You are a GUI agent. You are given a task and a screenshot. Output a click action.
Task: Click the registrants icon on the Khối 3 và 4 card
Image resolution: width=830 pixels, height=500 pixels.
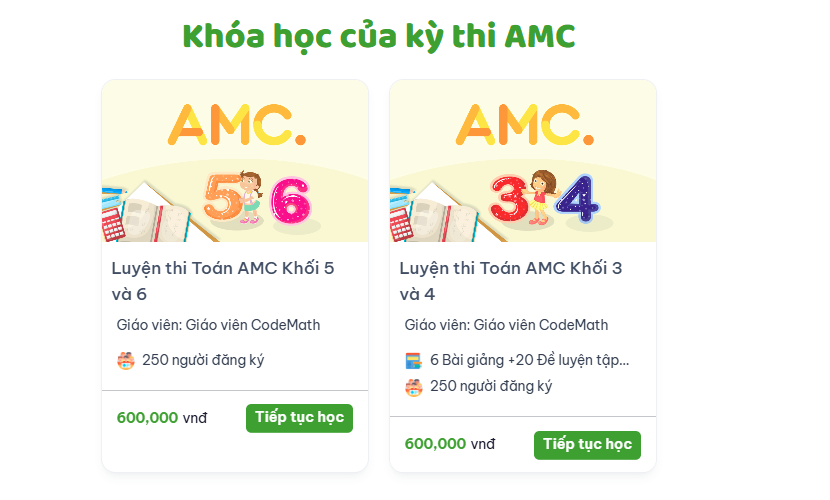click(x=413, y=387)
